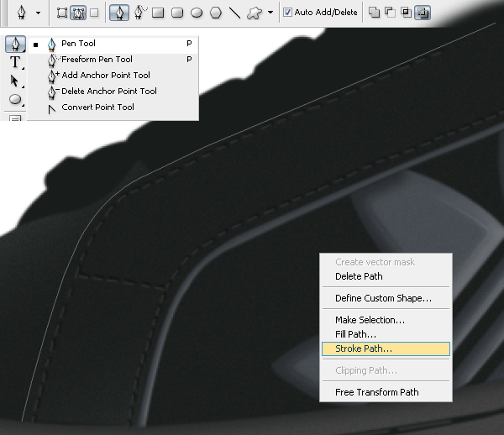Image resolution: width=504 pixels, height=435 pixels.
Task: Open the pen tool preset picker arrow
Action: click(39, 13)
